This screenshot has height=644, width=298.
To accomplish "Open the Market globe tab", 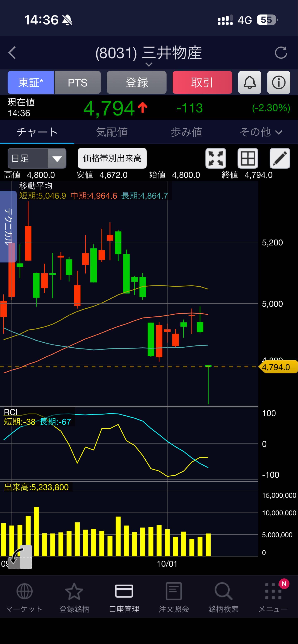I will click(24, 598).
